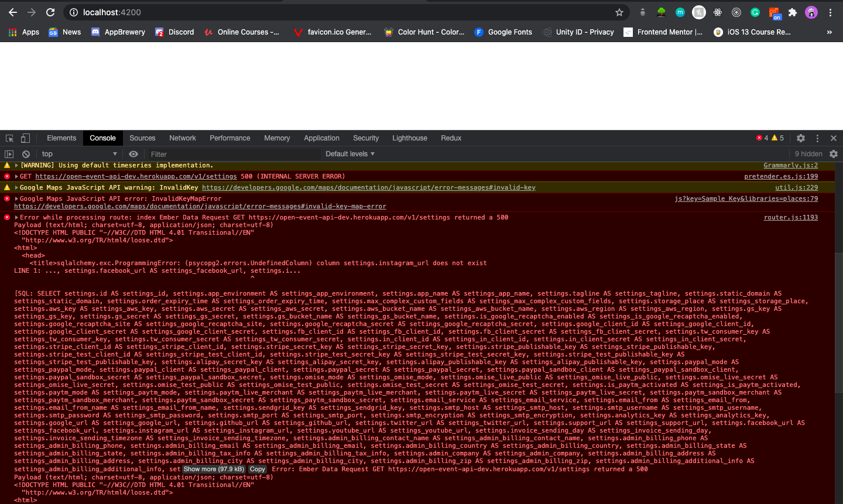The width and height of the screenshot is (843, 504).
Task: Bookmark this page with the star icon
Action: (x=619, y=12)
